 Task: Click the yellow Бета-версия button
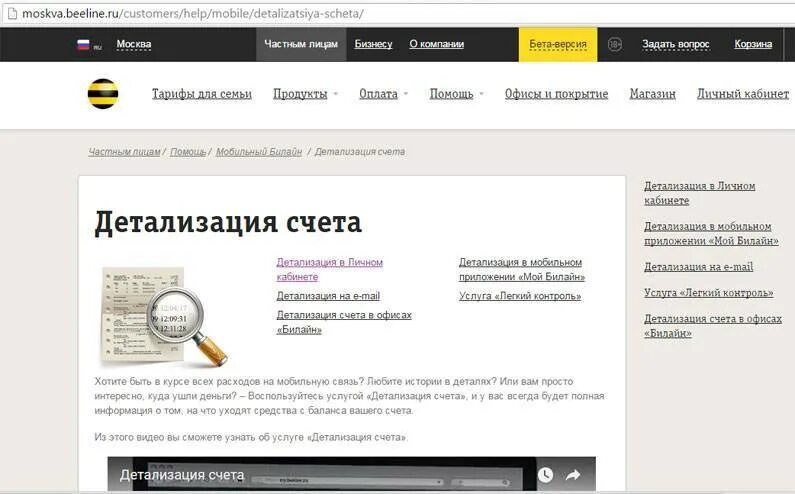click(x=558, y=44)
